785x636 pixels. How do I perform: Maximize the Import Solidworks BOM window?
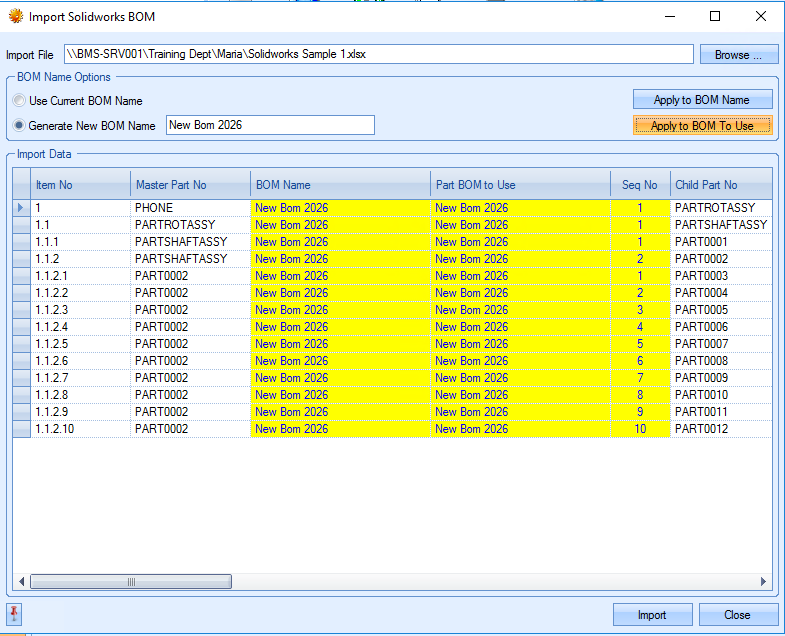[x=714, y=16]
